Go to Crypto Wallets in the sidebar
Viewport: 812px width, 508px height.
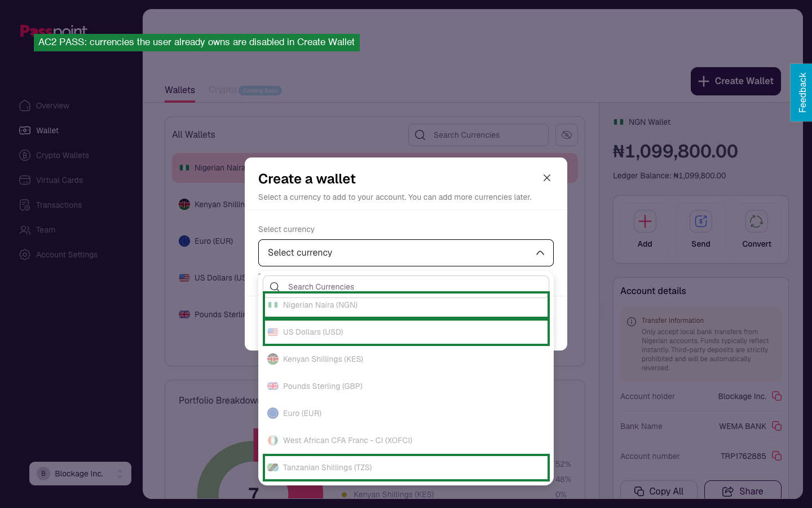[54, 155]
